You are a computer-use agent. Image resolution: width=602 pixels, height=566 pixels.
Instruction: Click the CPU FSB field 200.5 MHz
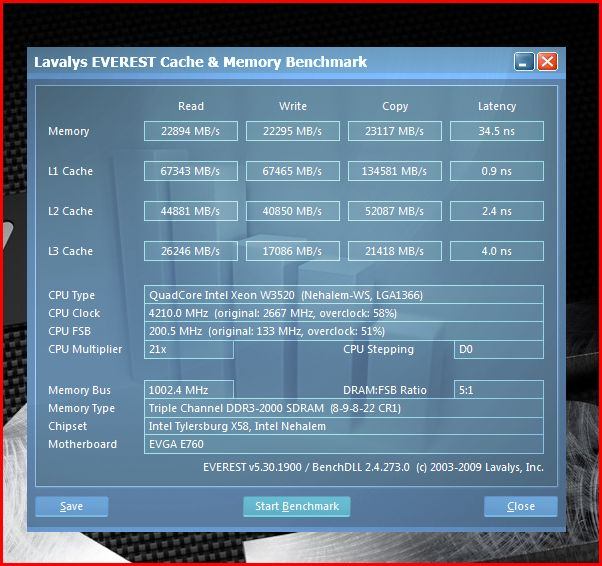coord(344,331)
